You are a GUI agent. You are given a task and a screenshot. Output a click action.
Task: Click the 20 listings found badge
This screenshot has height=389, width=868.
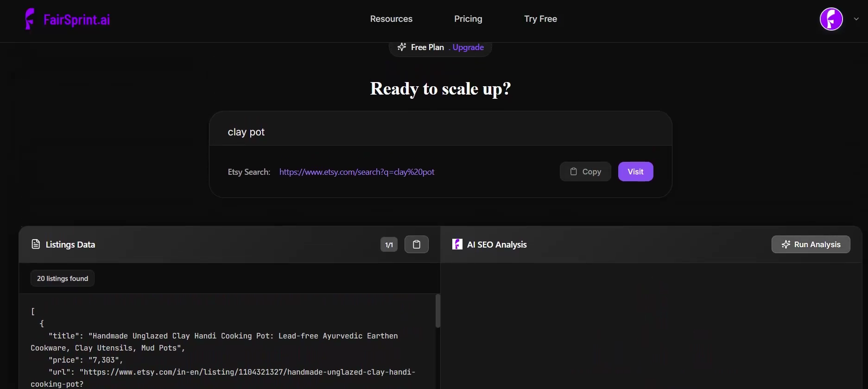[63, 278]
